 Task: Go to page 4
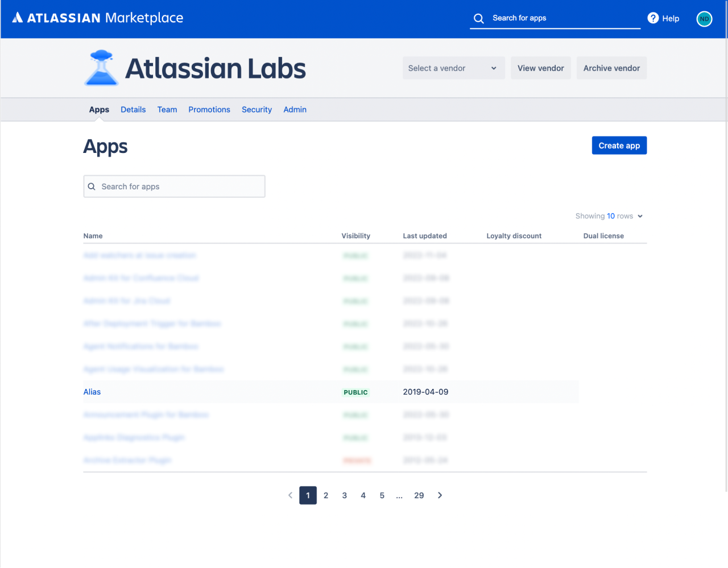[363, 495]
